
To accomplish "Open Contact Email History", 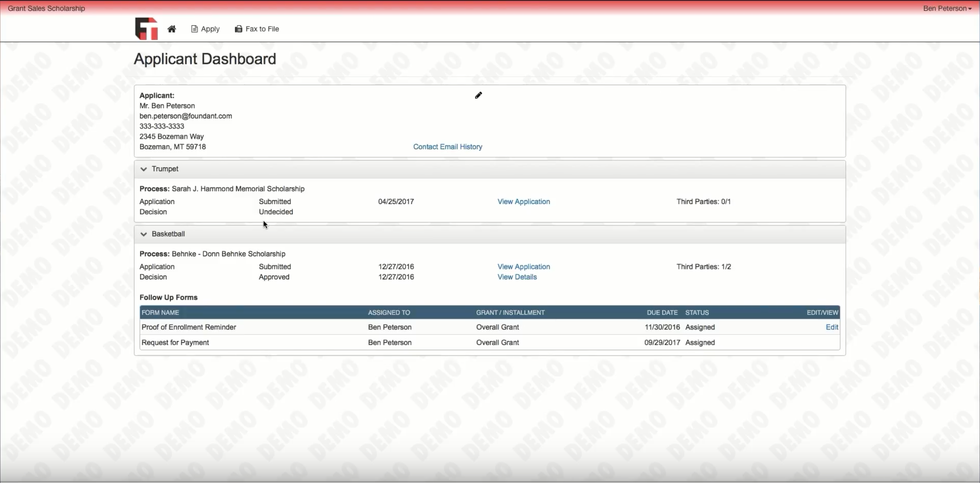I will tap(447, 146).
